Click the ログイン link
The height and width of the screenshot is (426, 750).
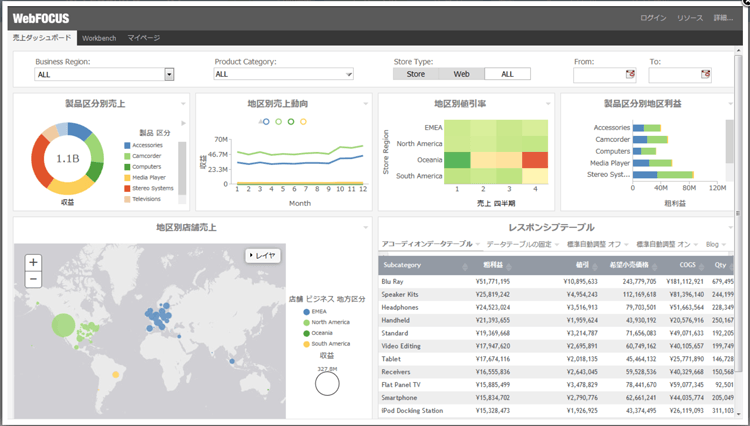[653, 18]
